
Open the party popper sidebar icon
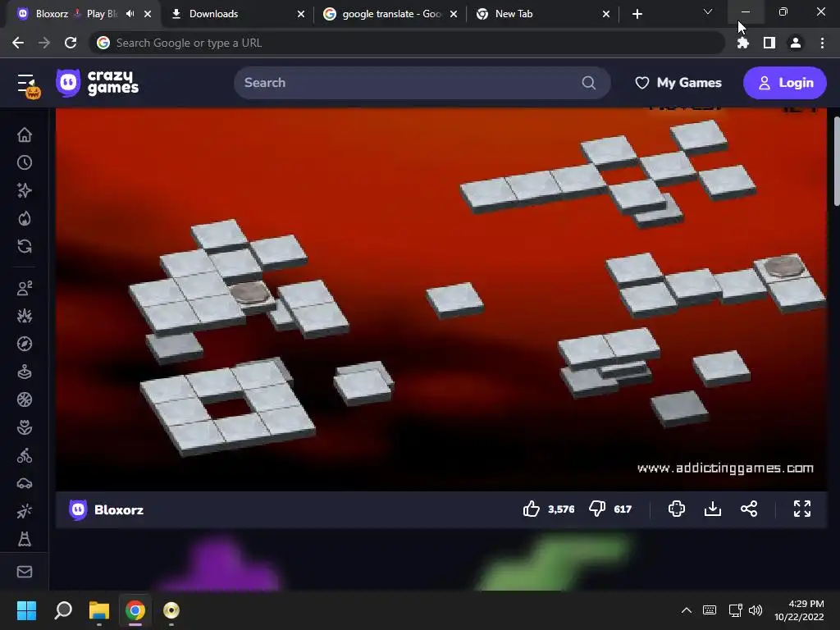tap(25, 512)
